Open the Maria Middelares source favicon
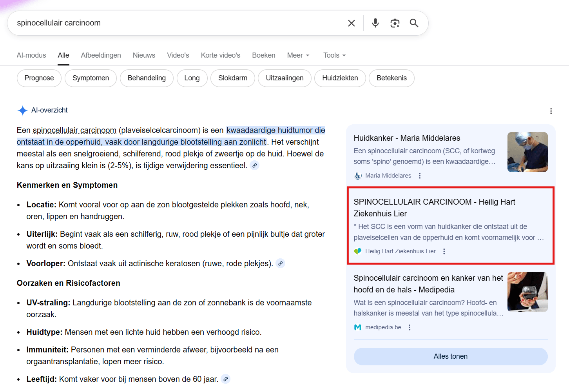Viewport: 569px width, 392px height. pyautogui.click(x=357, y=176)
